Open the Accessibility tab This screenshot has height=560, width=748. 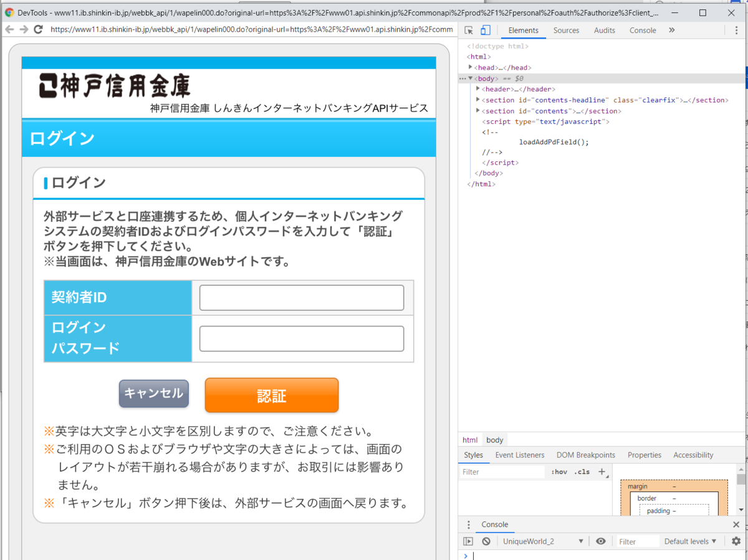tap(693, 455)
